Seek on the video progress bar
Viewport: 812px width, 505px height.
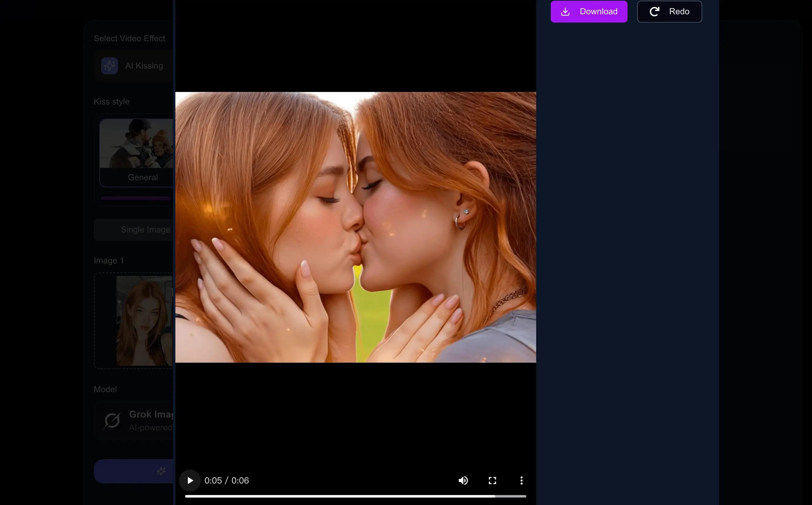click(355, 496)
